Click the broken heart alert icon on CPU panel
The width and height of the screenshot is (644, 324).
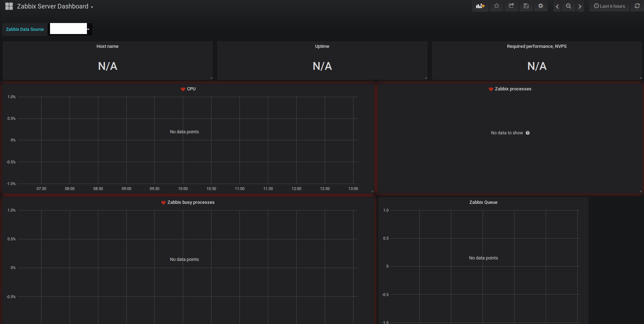click(x=183, y=89)
